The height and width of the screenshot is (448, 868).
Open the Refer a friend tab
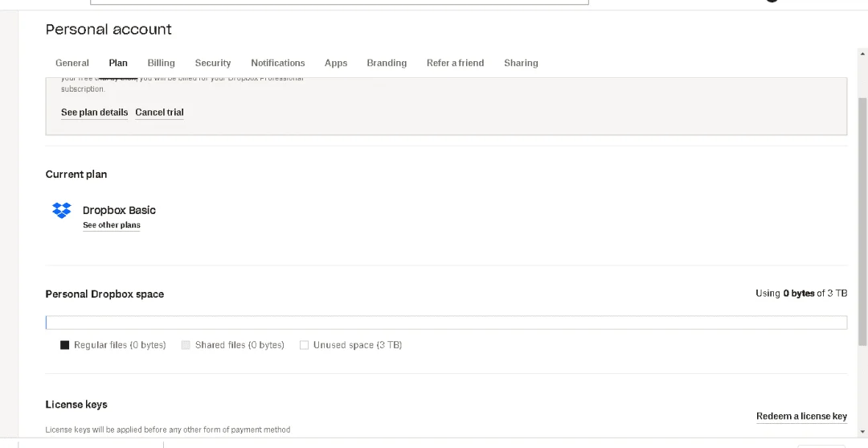tap(455, 63)
